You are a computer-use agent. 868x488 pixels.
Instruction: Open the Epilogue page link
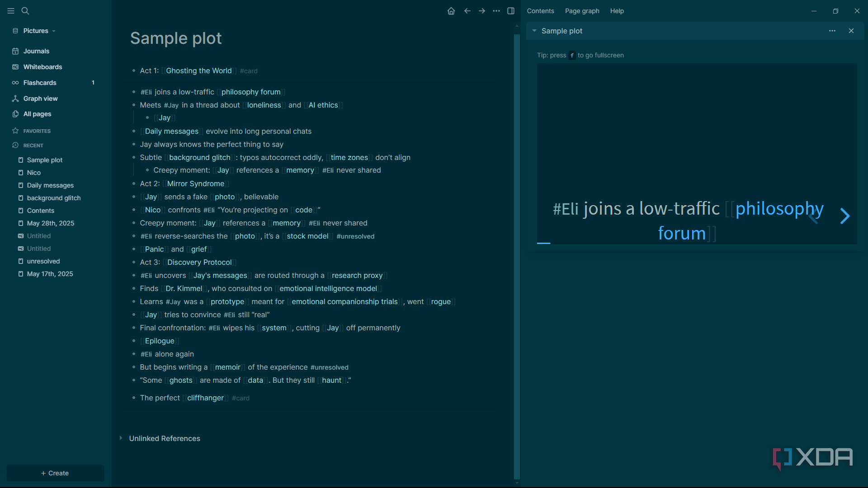tap(160, 341)
